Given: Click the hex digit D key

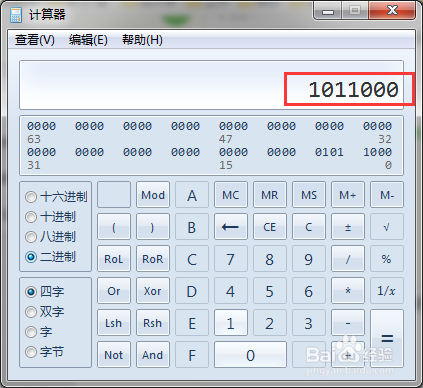Looking at the screenshot, I should pos(192,291).
